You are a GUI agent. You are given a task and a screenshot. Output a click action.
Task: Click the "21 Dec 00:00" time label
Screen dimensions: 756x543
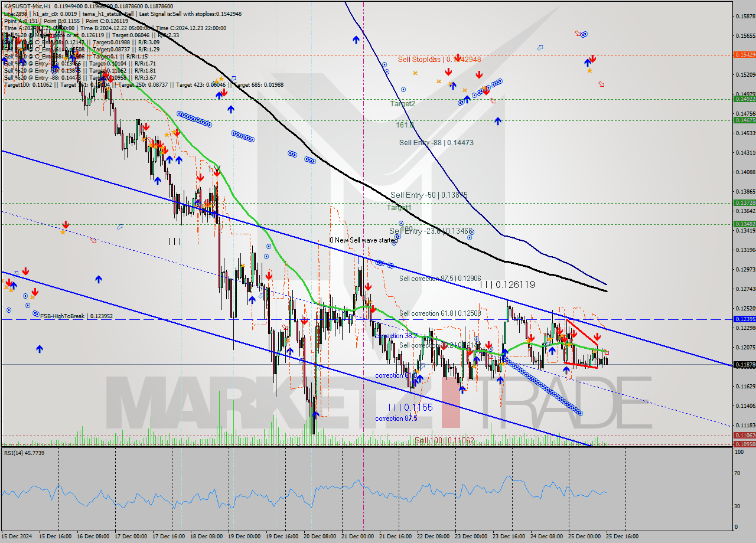coord(359,536)
